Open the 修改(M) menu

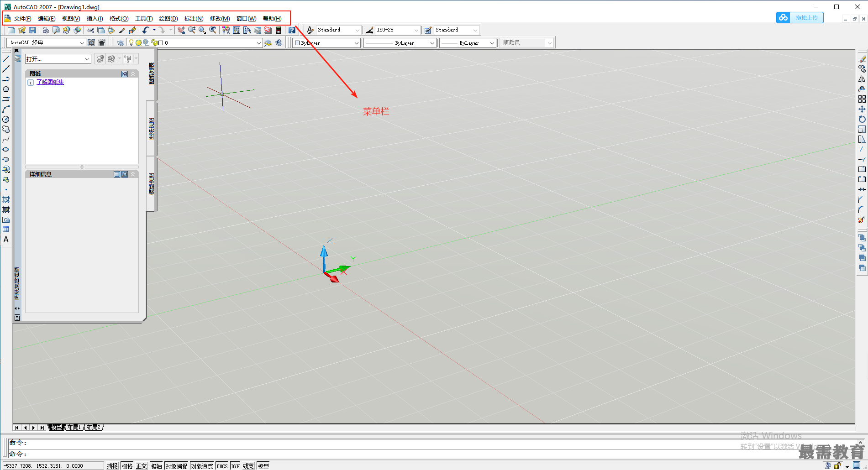tap(220, 19)
